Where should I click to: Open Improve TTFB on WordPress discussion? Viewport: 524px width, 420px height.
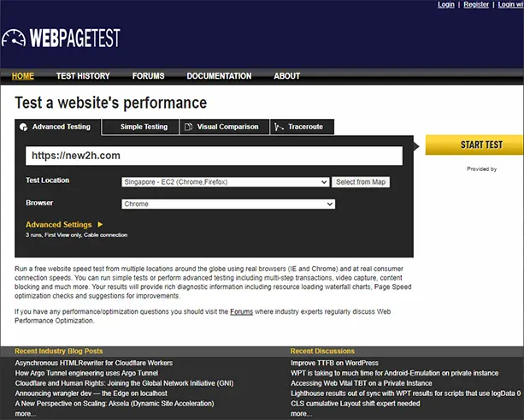[x=334, y=363]
